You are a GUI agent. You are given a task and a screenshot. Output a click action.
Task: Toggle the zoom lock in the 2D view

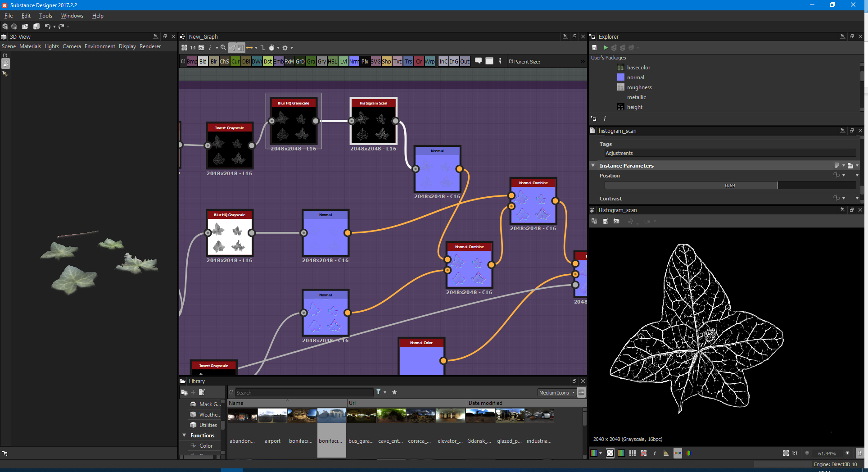[x=859, y=453]
